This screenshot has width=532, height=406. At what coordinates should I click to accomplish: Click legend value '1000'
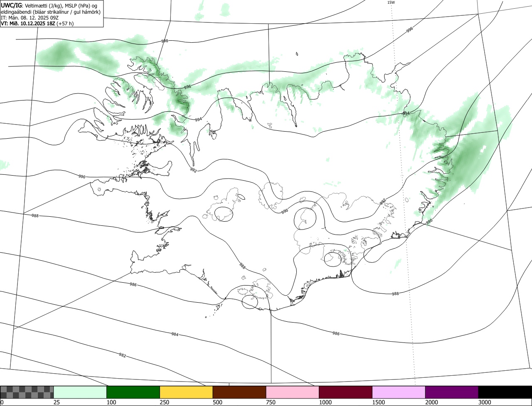pyautogui.click(x=325, y=402)
